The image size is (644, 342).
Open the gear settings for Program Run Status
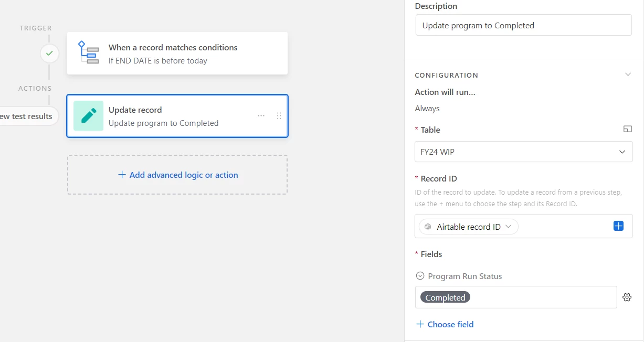click(627, 297)
